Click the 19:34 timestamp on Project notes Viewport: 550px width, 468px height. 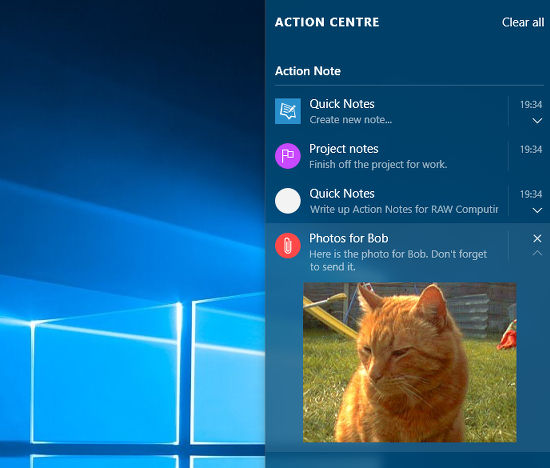(x=531, y=149)
